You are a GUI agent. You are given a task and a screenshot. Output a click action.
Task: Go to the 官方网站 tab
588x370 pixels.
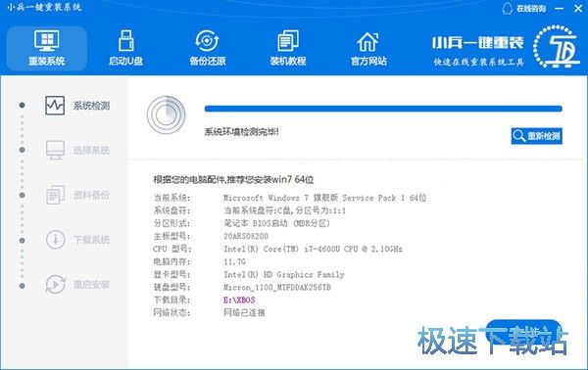pos(368,48)
